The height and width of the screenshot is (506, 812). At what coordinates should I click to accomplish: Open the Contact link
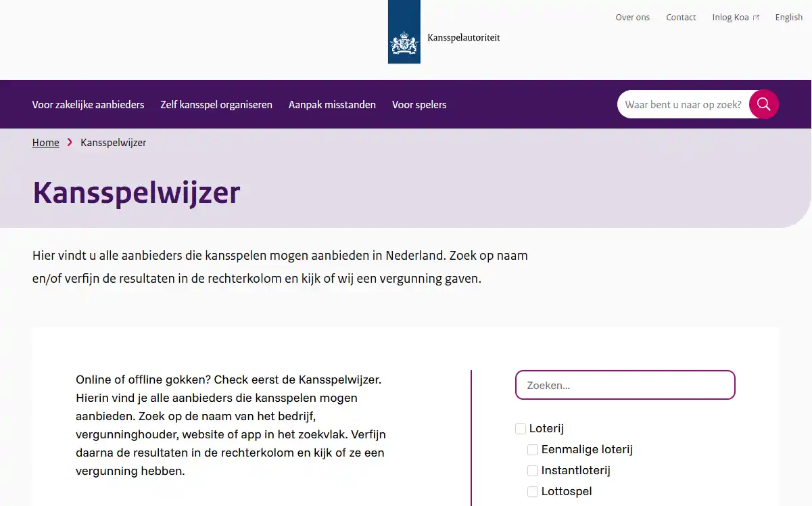681,18
